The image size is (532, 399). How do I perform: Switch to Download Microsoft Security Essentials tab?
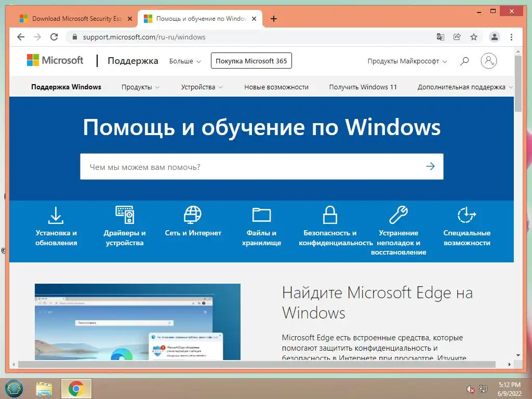coord(76,19)
